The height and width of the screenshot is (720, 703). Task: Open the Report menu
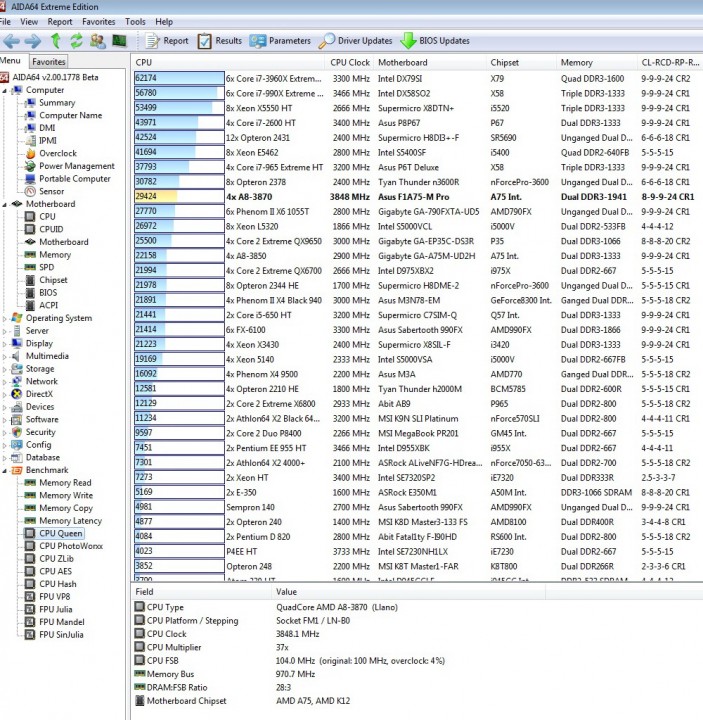tap(60, 22)
